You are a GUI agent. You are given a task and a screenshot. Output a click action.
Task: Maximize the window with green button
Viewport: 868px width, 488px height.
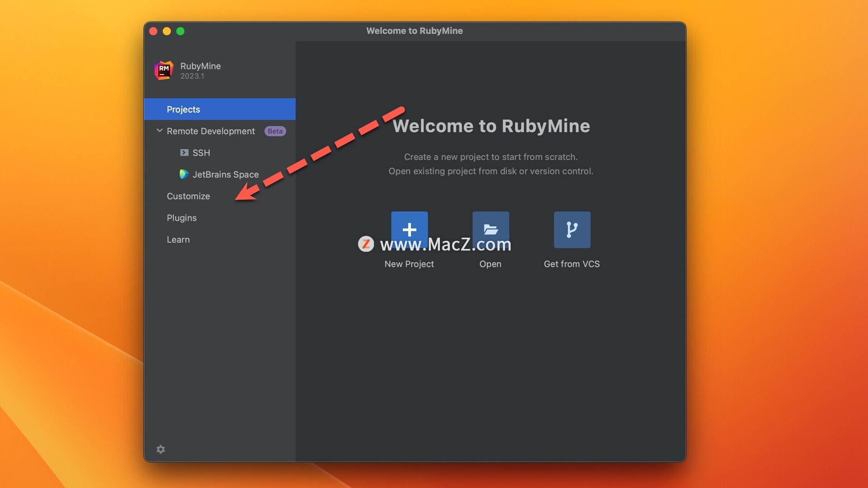180,31
